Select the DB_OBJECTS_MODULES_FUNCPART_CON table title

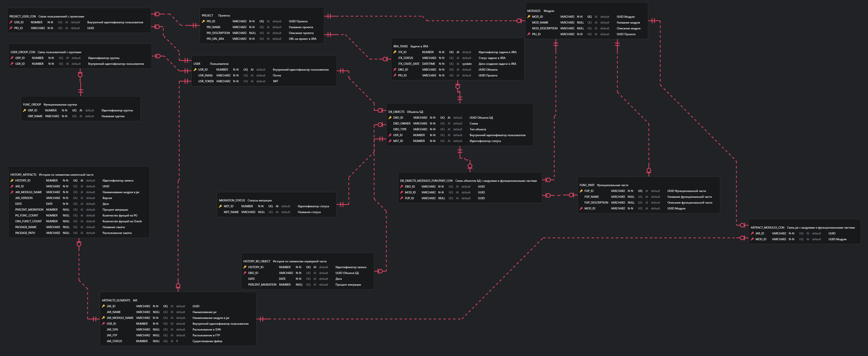point(426,181)
